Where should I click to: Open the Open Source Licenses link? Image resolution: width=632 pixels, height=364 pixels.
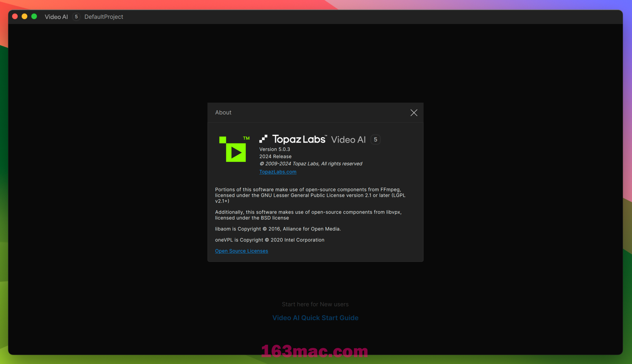click(241, 251)
